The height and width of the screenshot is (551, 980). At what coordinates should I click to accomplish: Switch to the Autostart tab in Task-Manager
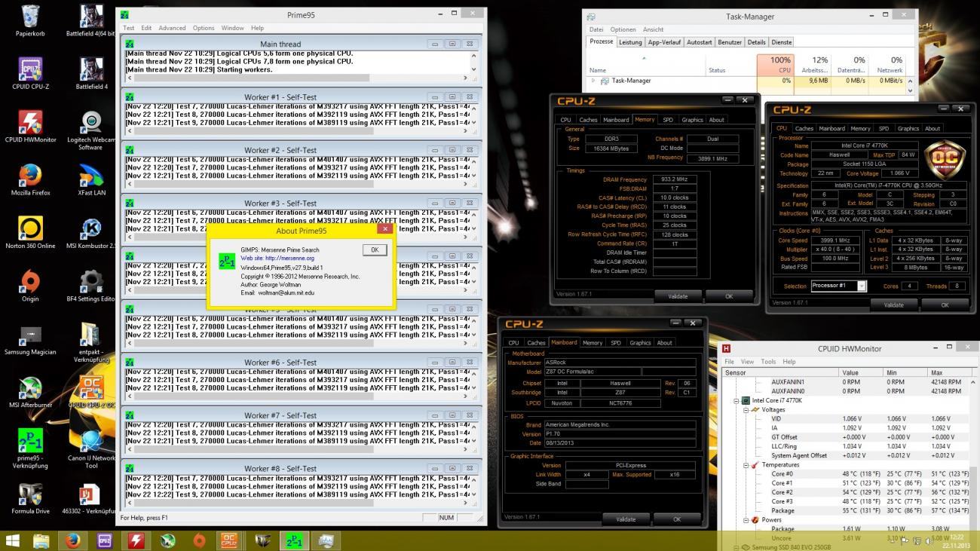tap(699, 42)
